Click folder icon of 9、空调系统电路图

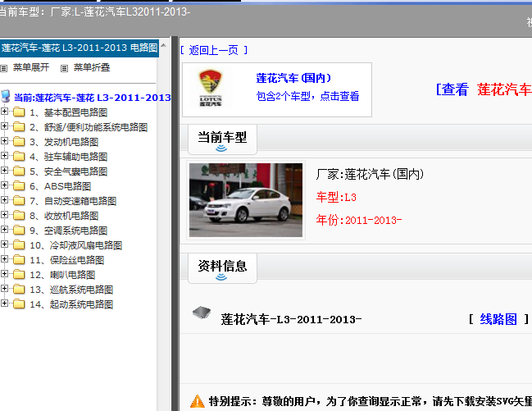tap(19, 230)
